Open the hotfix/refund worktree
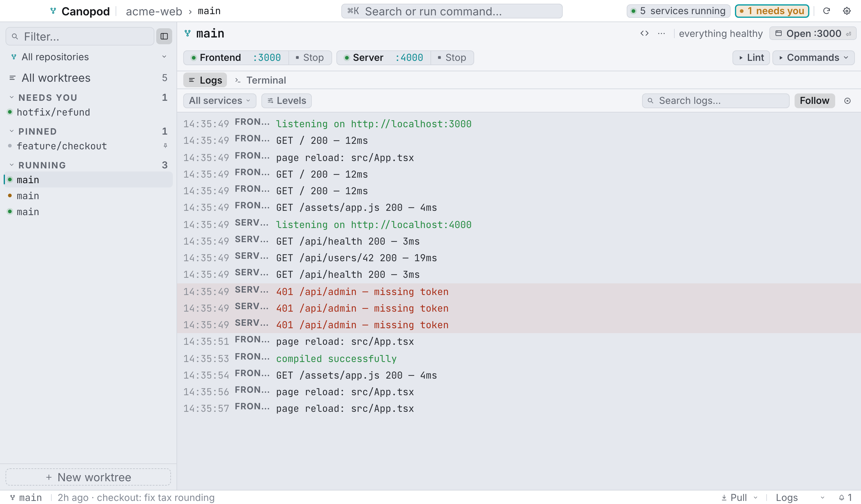The height and width of the screenshot is (504, 861). [89, 112]
